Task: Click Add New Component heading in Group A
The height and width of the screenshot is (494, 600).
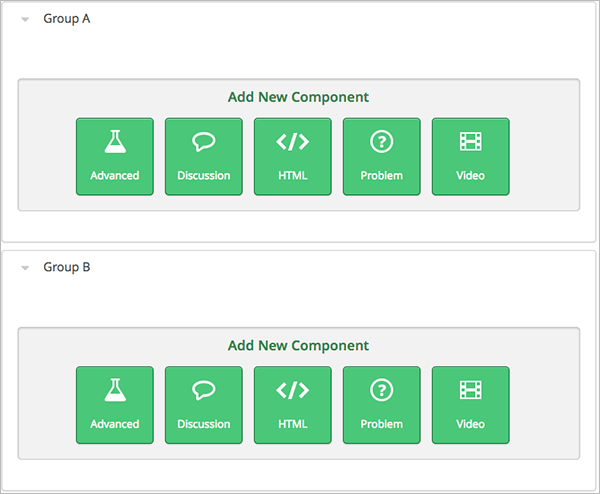Action: (x=298, y=97)
